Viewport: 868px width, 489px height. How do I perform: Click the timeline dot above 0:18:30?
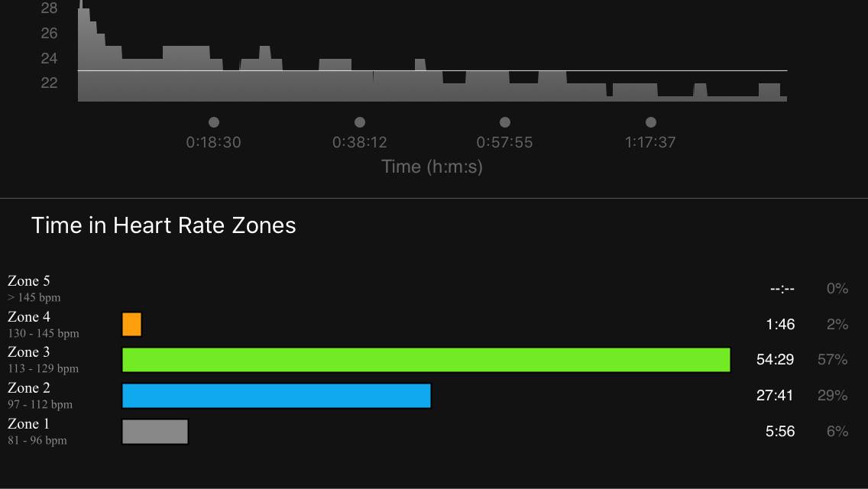pyautogui.click(x=214, y=122)
